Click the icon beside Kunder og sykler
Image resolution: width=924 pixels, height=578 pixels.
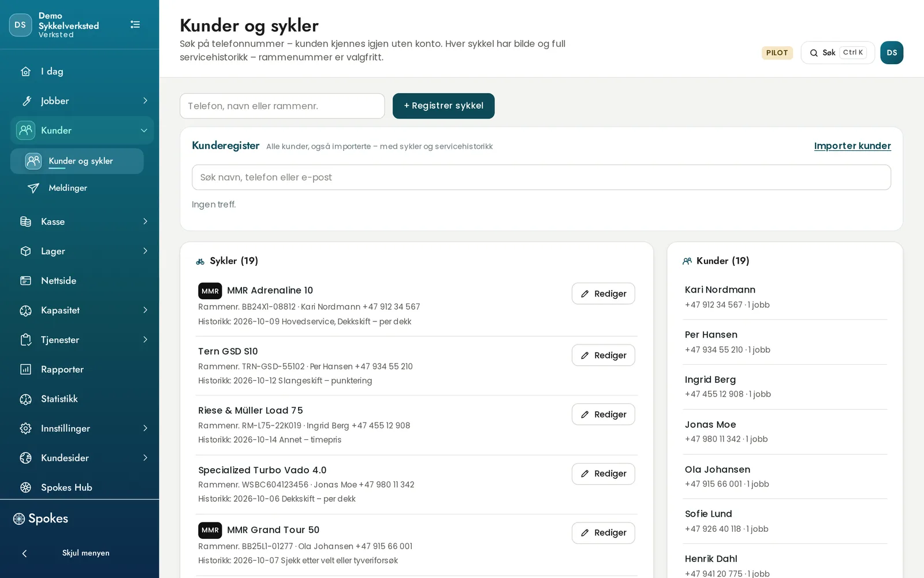[x=33, y=161]
